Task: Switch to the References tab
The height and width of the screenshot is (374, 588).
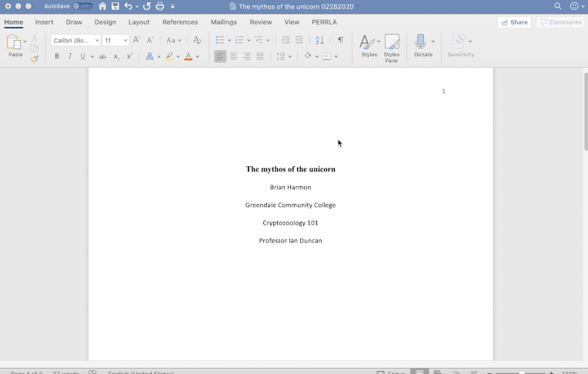Action: pyautogui.click(x=180, y=22)
